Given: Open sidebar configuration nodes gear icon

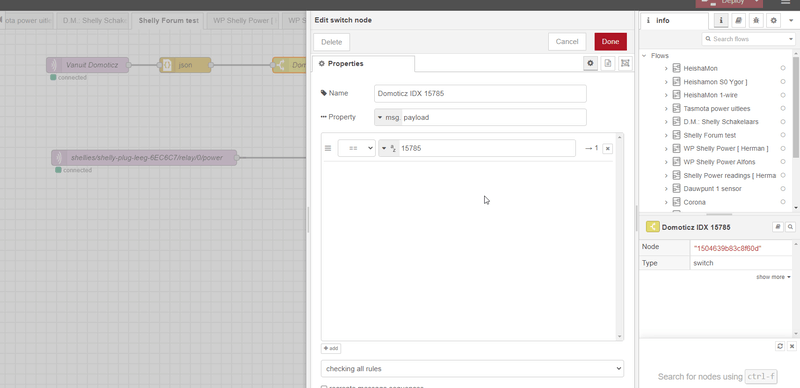Looking at the screenshot, I should [x=774, y=20].
